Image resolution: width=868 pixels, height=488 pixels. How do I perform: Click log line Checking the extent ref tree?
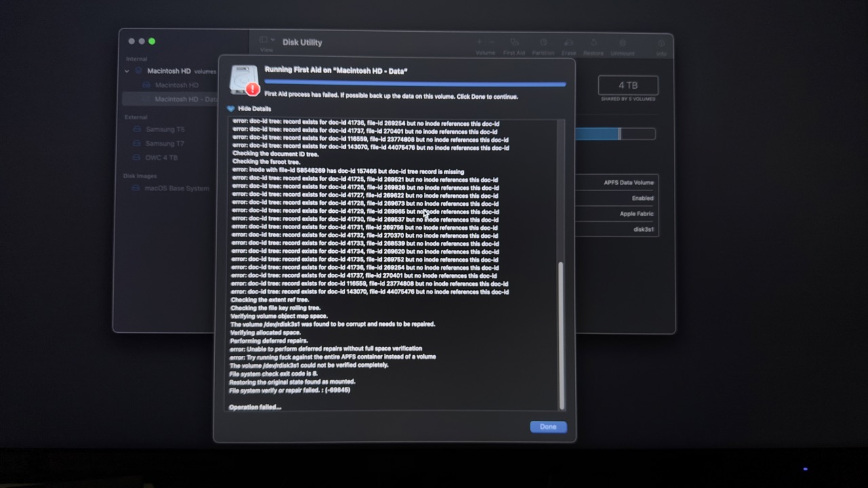270,300
